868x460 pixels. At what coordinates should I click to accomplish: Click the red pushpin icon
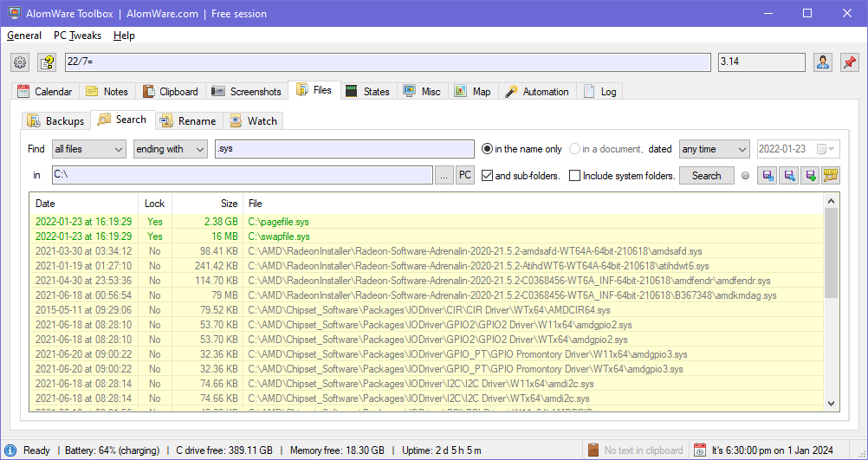click(x=849, y=62)
